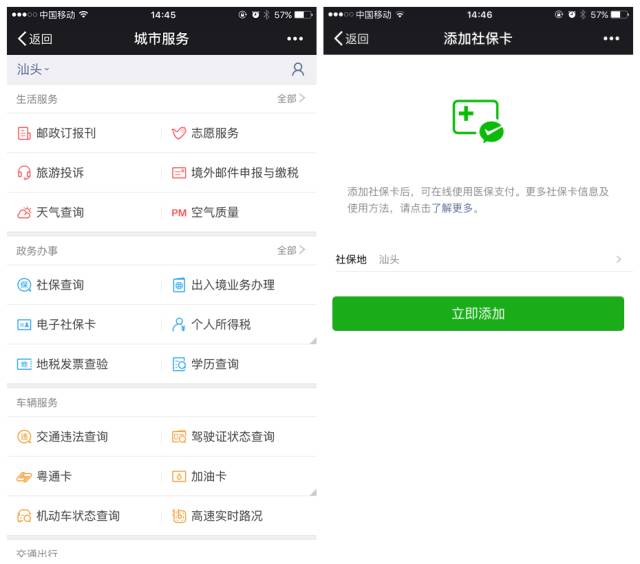Open 境外邮件申报与缴税 service text
The image size is (640, 564).
[245, 173]
